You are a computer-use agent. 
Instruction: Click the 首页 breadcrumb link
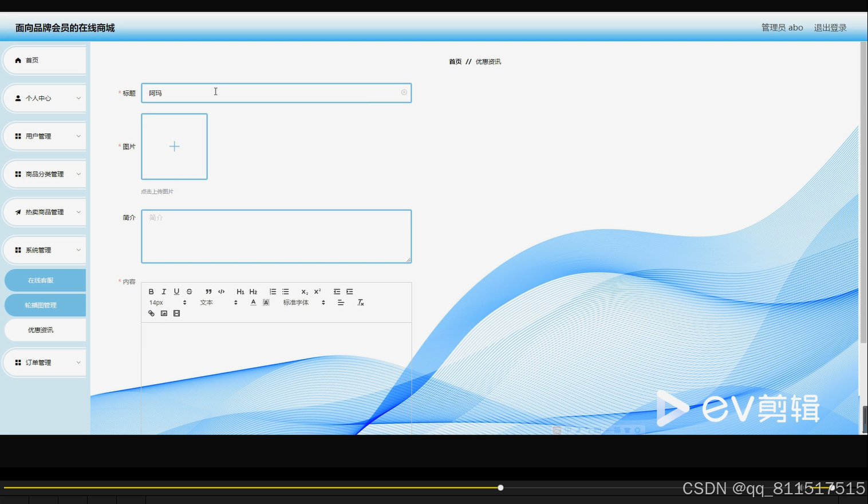click(455, 62)
